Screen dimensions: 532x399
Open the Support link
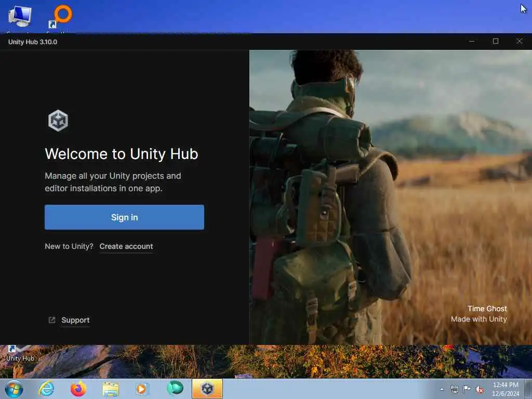pos(75,320)
